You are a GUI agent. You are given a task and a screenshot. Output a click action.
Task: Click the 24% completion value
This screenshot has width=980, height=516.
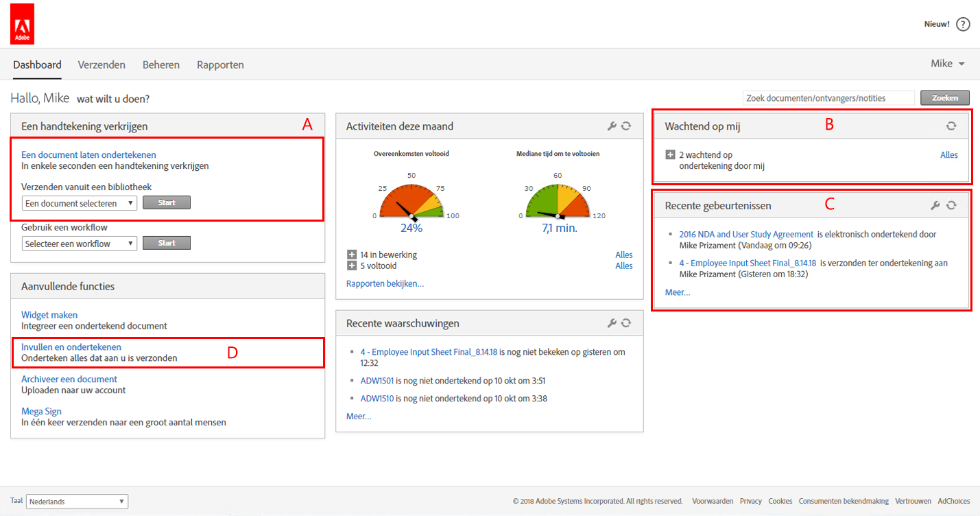(x=411, y=228)
